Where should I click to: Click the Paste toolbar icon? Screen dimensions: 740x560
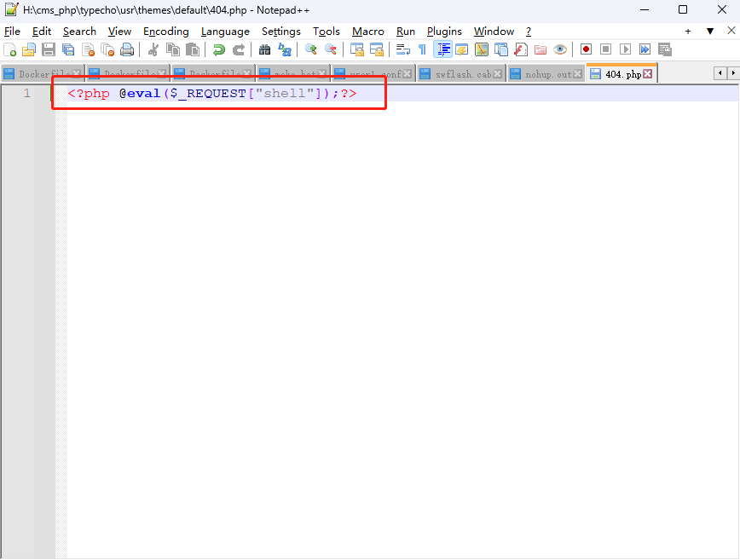(192, 49)
